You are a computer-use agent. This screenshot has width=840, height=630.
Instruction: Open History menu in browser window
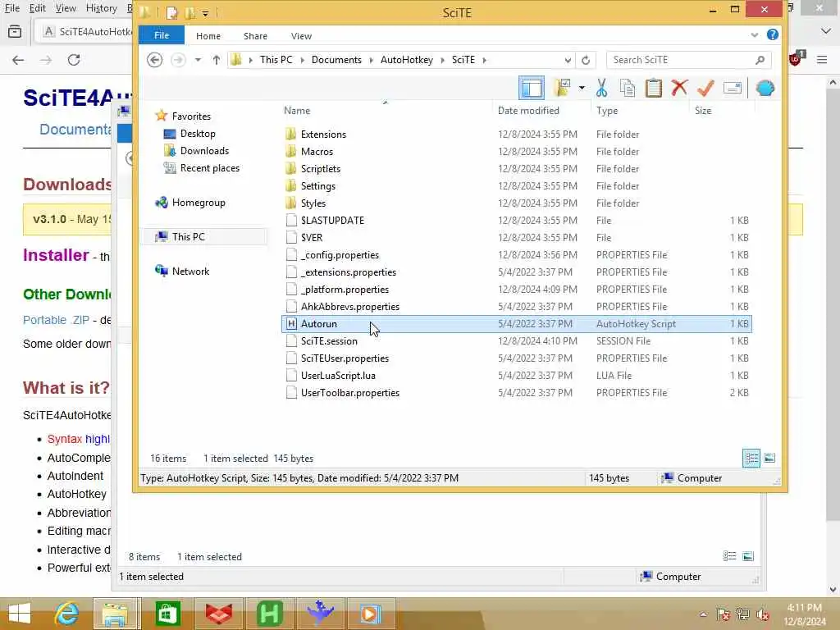[101, 8]
